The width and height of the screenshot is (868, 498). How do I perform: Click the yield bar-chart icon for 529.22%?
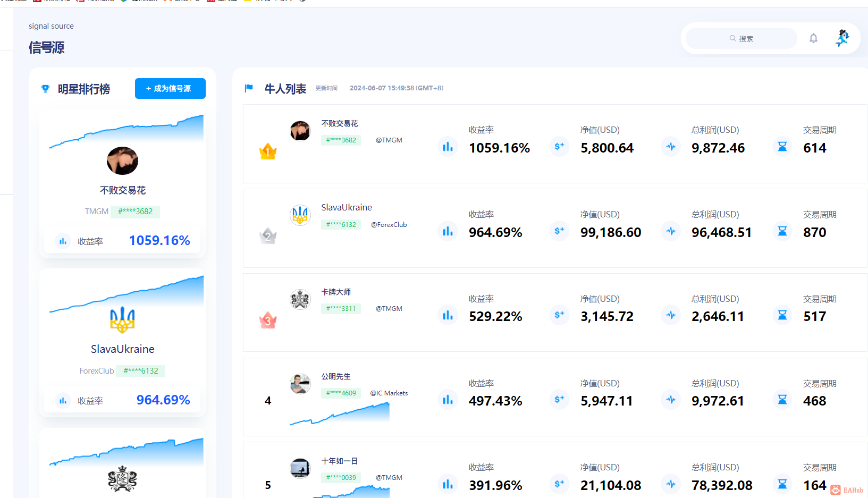pos(448,315)
